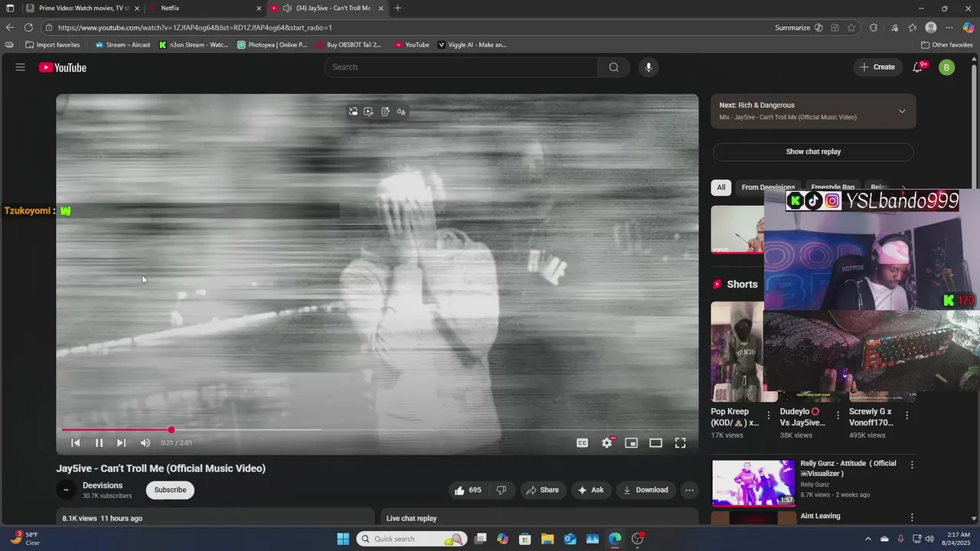Mute the video player volume

(145, 443)
